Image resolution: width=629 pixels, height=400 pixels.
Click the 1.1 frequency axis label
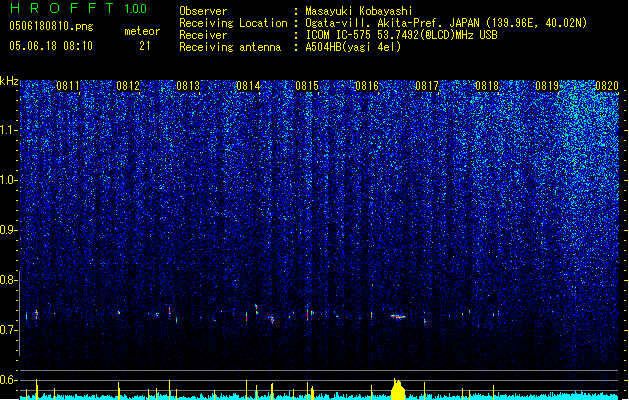(x=9, y=130)
